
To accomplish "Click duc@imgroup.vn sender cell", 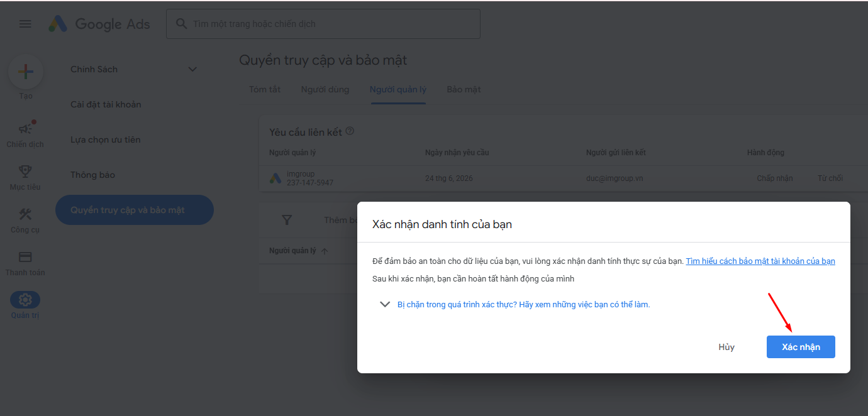I will pyautogui.click(x=615, y=178).
